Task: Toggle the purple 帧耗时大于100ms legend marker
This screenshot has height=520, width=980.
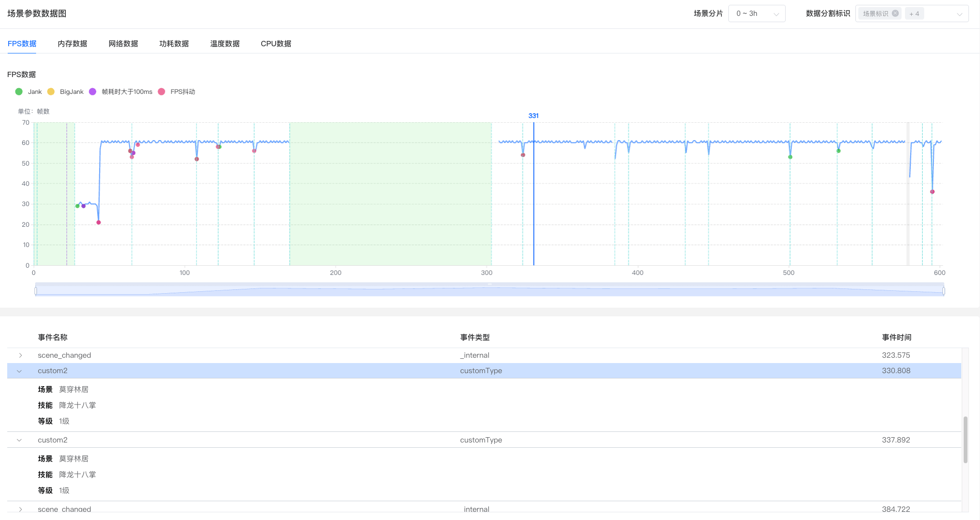Action: [x=92, y=91]
